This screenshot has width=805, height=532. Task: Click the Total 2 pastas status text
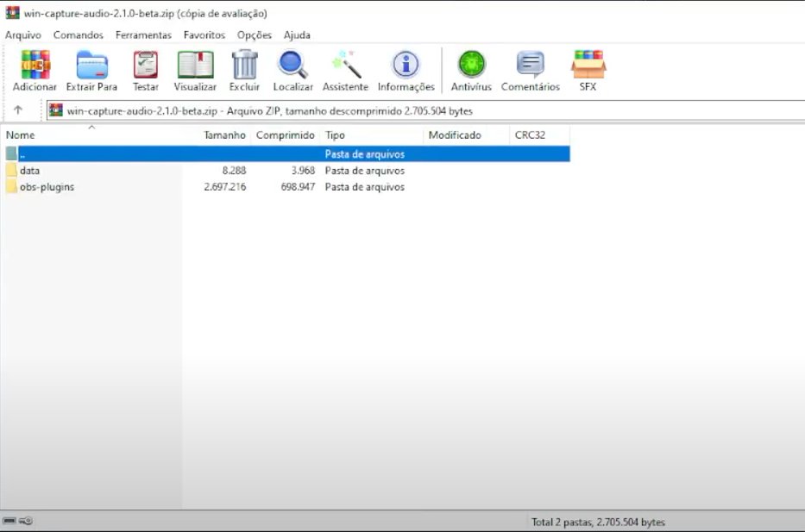tap(598, 522)
